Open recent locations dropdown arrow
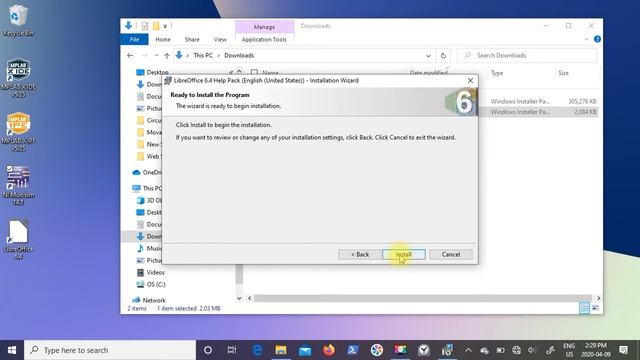 tap(156, 56)
